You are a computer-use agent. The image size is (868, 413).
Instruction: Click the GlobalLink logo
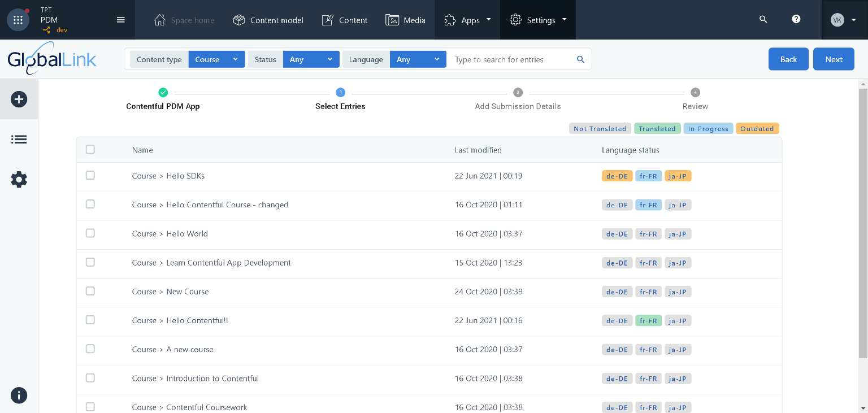coord(52,59)
